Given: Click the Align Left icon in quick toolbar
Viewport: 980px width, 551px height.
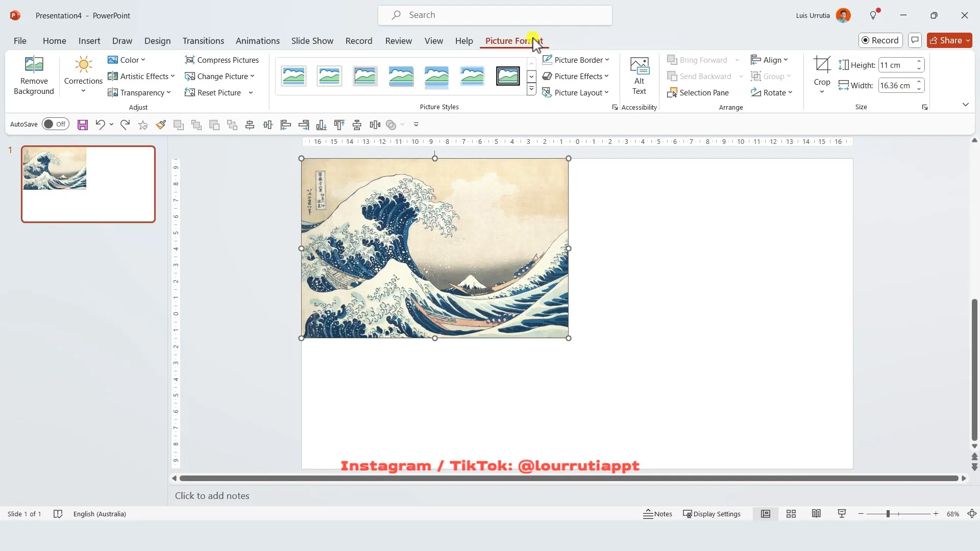Looking at the screenshot, I should click(x=286, y=124).
